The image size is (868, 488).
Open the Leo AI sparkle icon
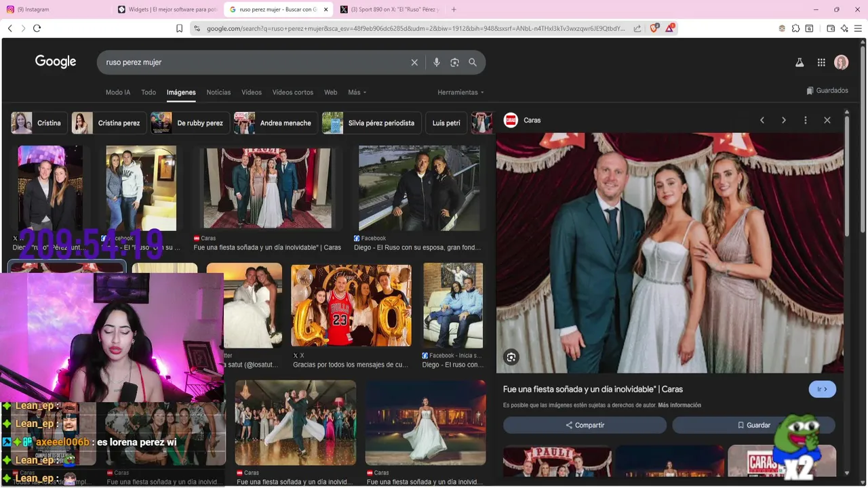click(844, 28)
